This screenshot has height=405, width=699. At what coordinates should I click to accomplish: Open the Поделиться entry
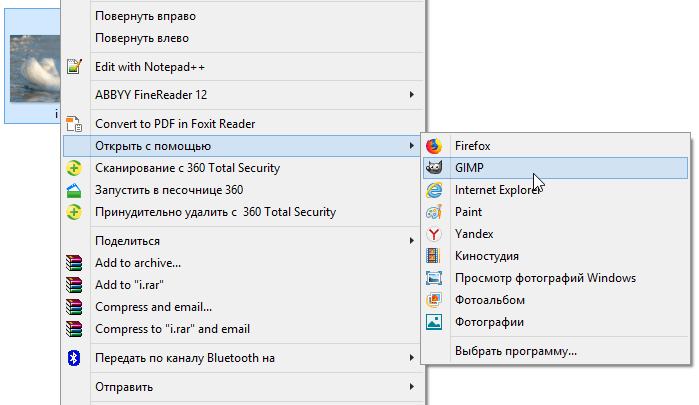pyautogui.click(x=243, y=241)
